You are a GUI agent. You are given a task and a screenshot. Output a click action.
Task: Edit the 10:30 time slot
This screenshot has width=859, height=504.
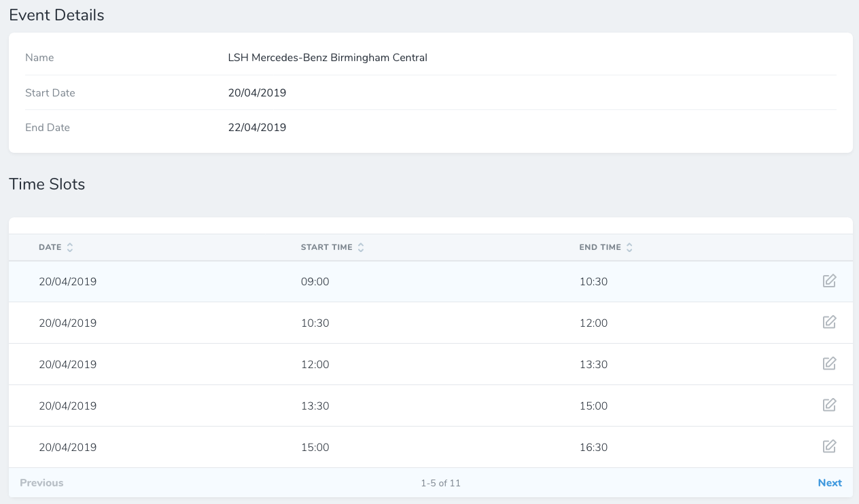coord(829,322)
